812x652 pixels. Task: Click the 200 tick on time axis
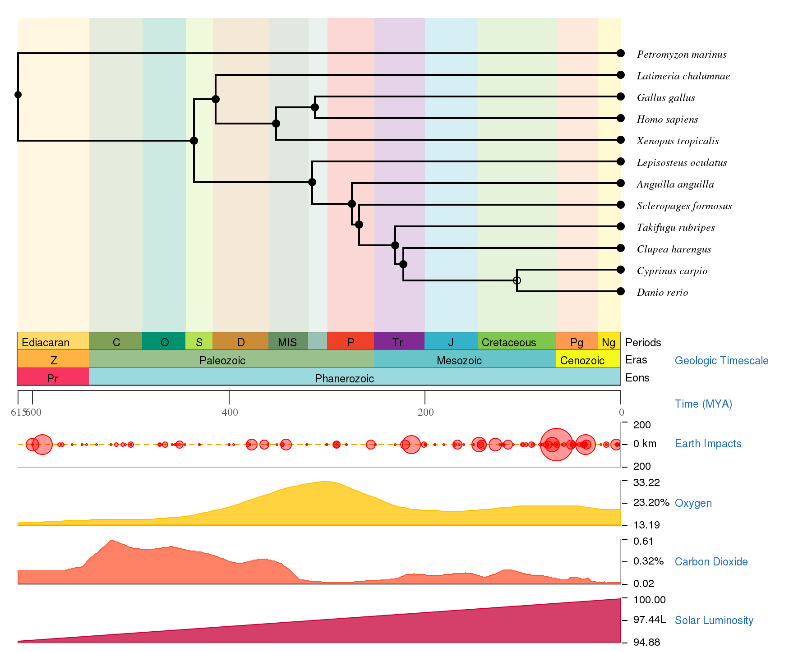[x=425, y=412]
